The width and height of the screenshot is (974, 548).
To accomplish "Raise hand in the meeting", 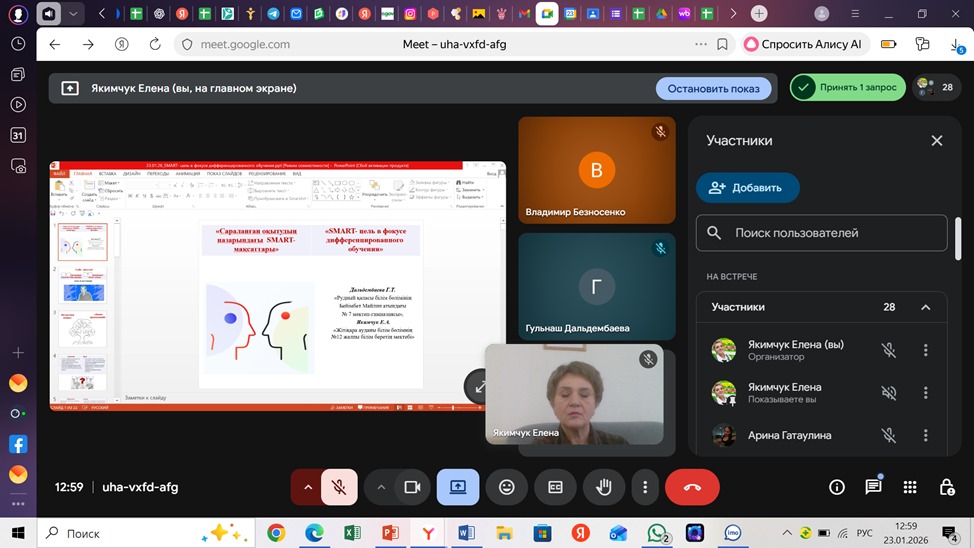I will point(604,487).
